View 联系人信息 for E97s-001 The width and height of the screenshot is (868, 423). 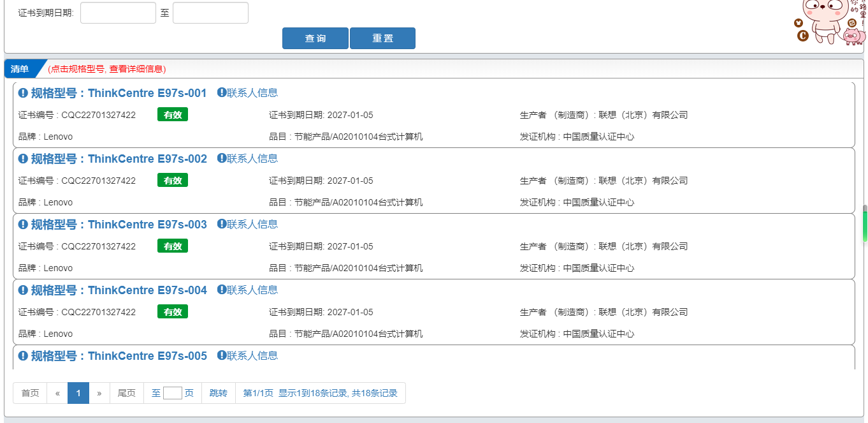tap(252, 93)
